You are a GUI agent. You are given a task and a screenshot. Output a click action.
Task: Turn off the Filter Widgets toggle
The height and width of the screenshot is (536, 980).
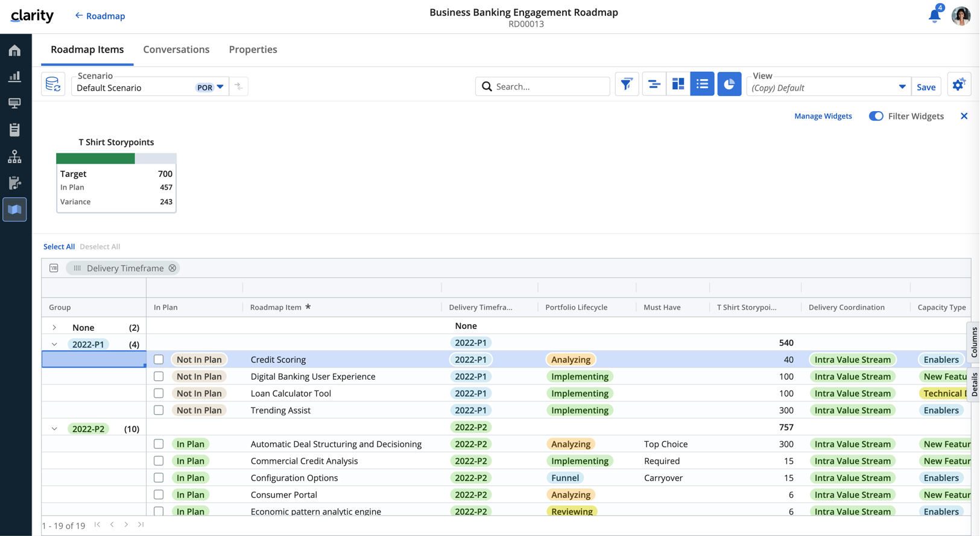[x=876, y=116]
